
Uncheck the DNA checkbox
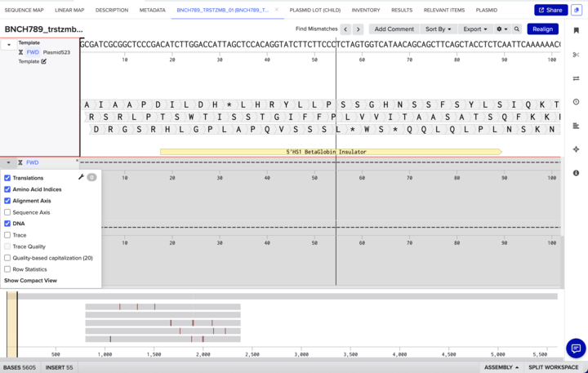coord(7,224)
